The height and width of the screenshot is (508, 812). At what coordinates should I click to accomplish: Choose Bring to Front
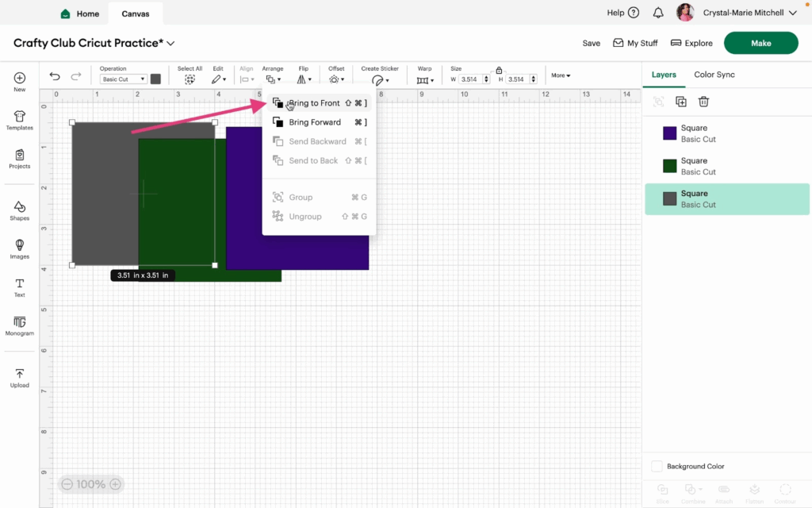pos(320,103)
